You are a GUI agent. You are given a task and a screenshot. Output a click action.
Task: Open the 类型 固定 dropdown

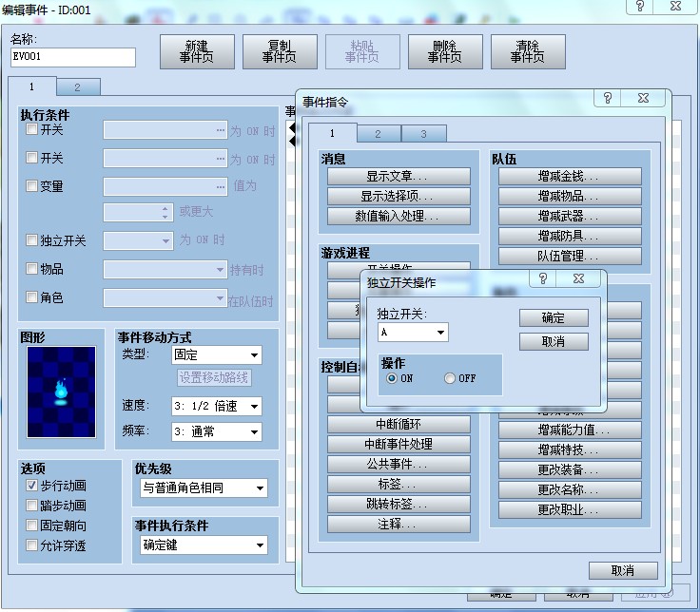point(217,355)
